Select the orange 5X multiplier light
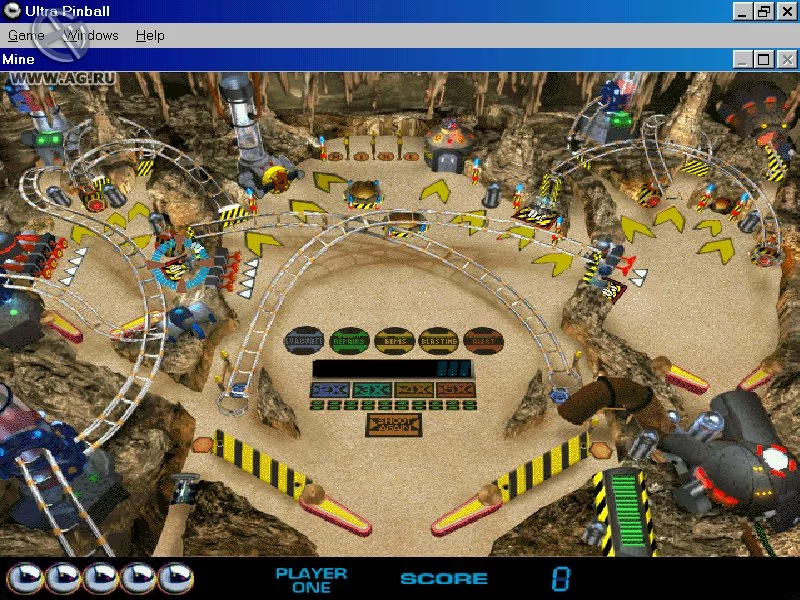 455,390
